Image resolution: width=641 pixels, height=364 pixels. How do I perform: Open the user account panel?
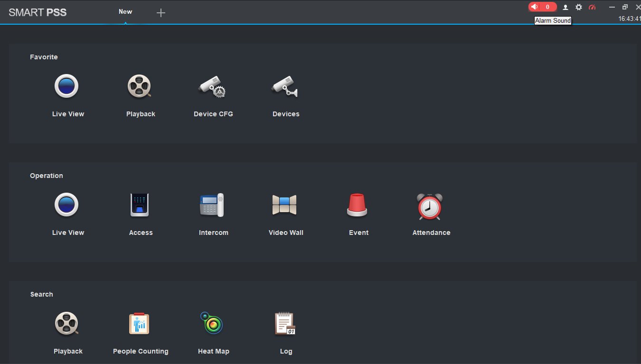(565, 7)
